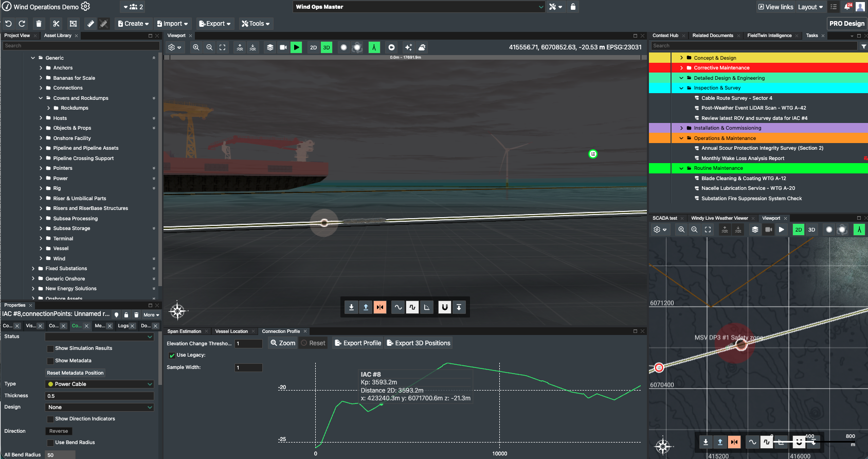The height and width of the screenshot is (459, 868).
Task: Switch main viewport to 2D mode
Action: 313,47
